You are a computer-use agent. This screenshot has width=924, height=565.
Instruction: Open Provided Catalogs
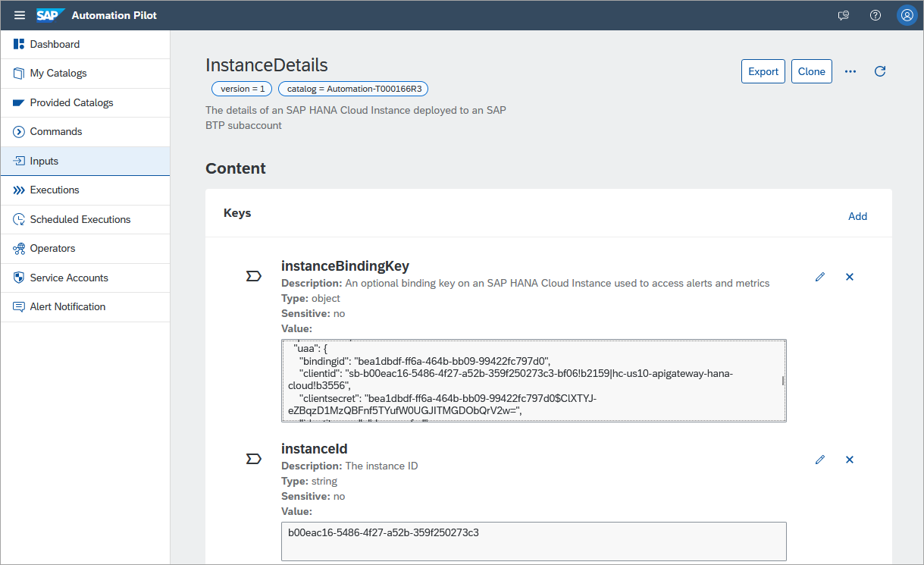pyautogui.click(x=85, y=102)
